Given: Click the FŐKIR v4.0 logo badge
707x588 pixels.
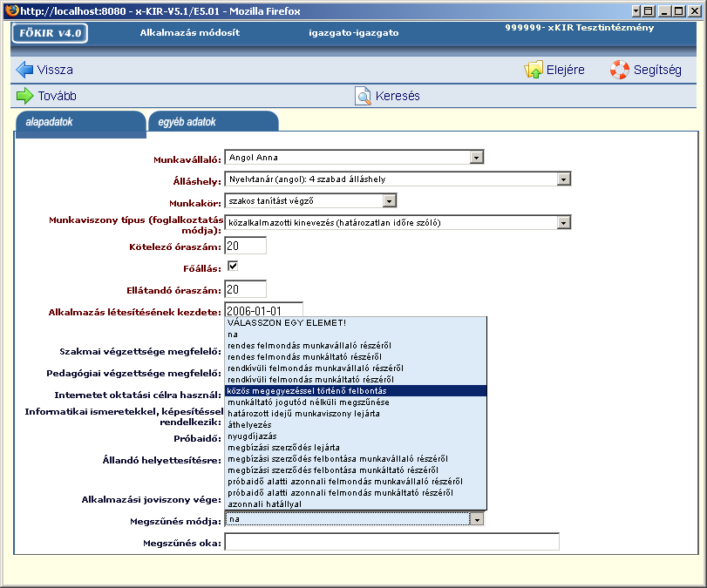Looking at the screenshot, I should coord(50,33).
